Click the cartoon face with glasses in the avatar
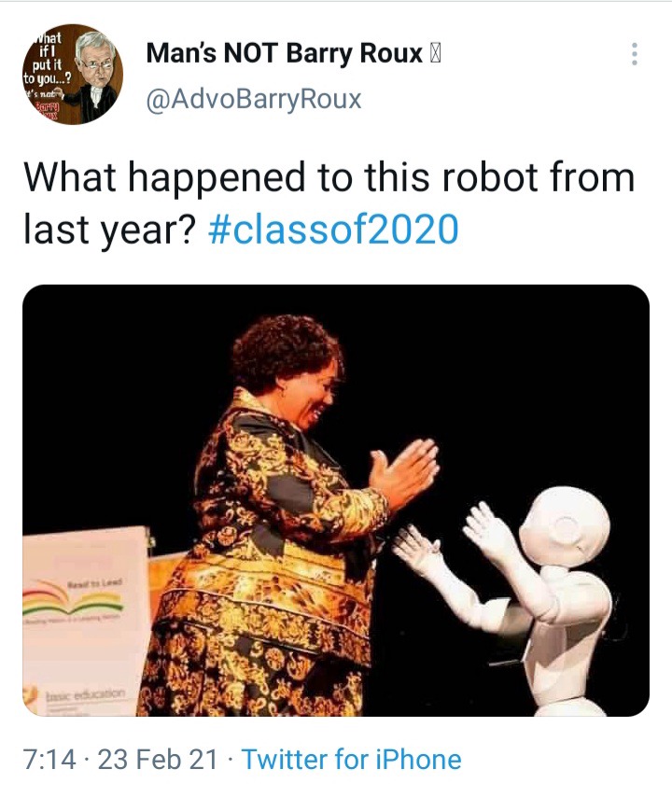This screenshot has height=797, width=672. click(95, 58)
